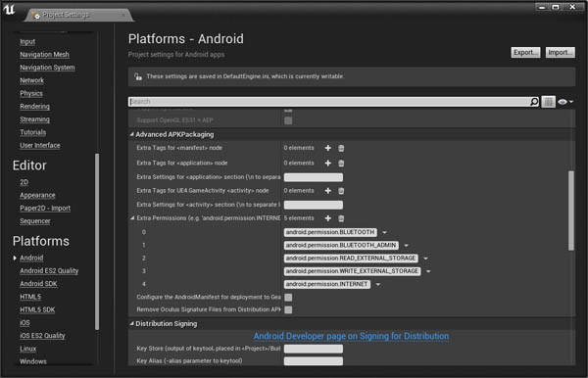Click the Extra Settings for application section field
The width and height of the screenshot is (588, 378).
pos(314,177)
